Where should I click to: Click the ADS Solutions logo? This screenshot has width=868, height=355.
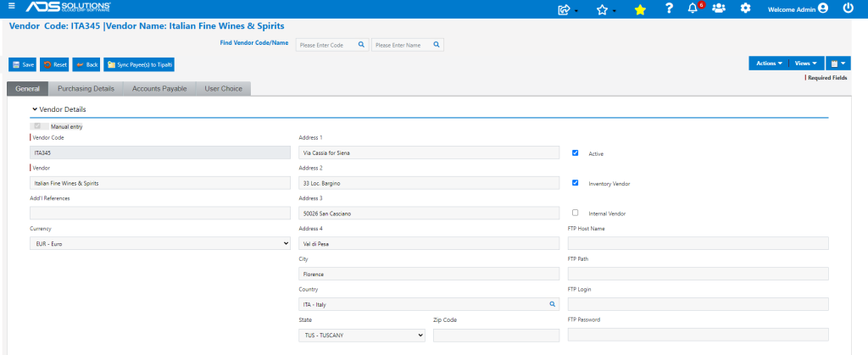[x=68, y=7]
